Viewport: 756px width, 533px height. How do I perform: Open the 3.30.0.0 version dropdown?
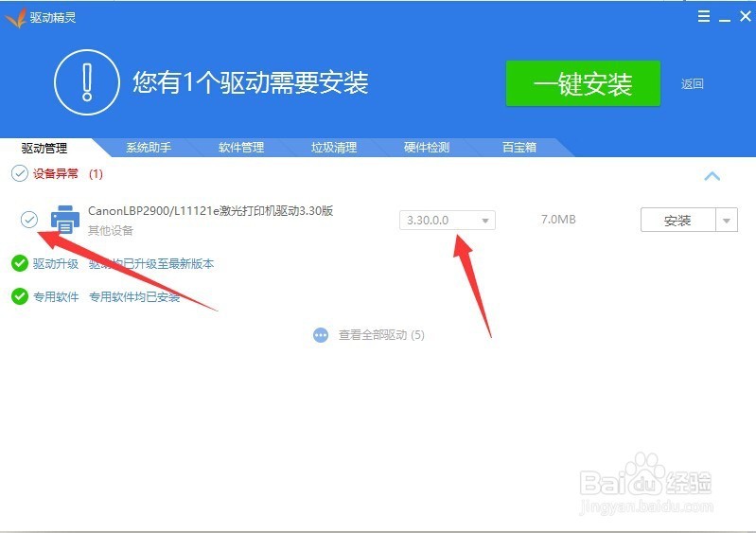(447, 221)
